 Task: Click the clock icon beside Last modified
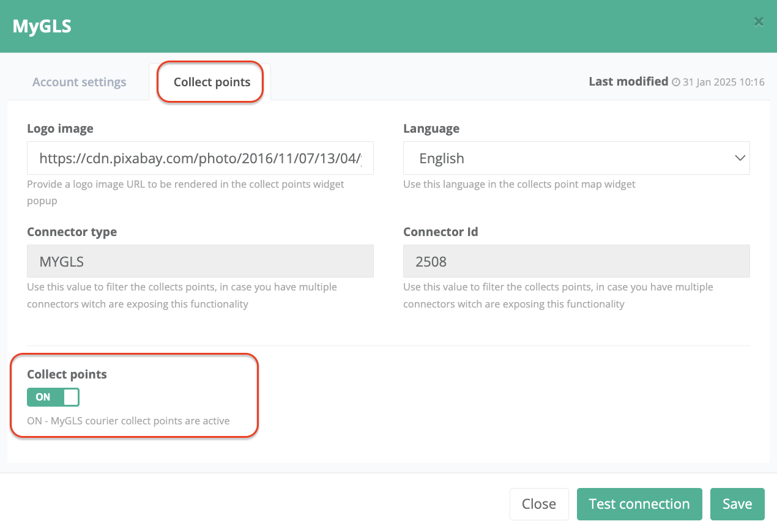point(676,82)
